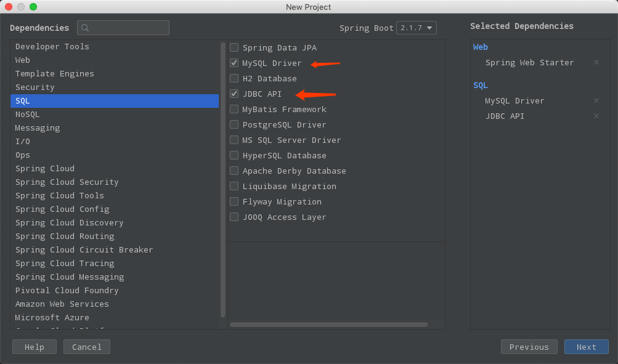Select the highlighted SQL category
Image resolution: width=618 pixels, height=364 pixels.
coord(115,101)
